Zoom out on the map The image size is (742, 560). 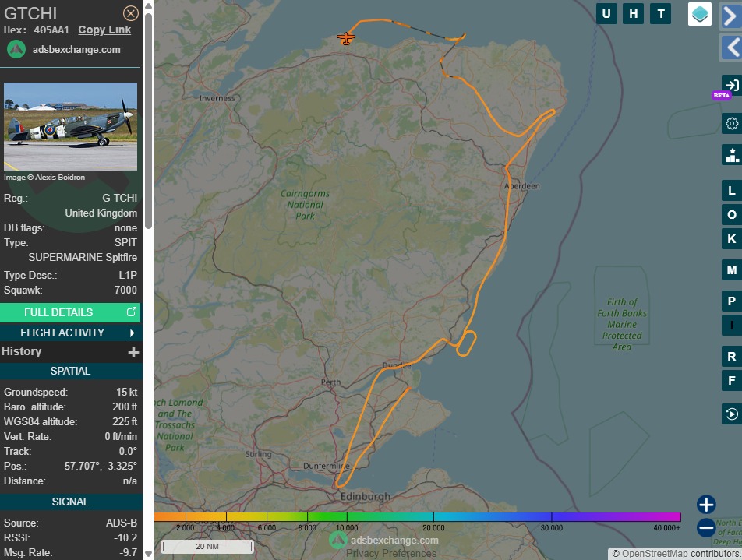point(706,528)
